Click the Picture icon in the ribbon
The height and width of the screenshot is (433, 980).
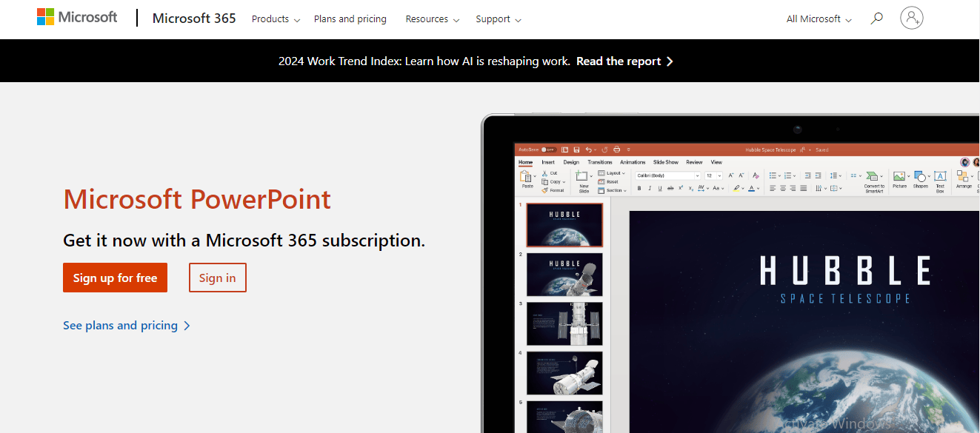899,178
